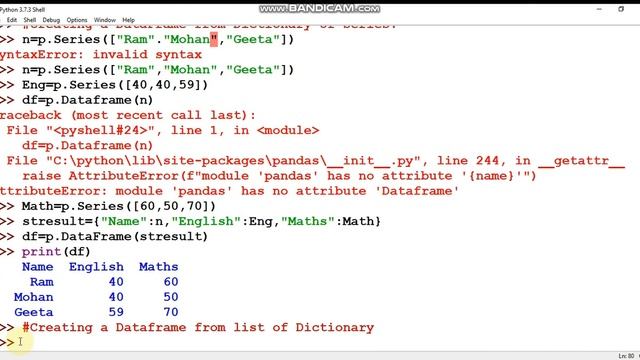
Task: Click the line "Math=p.Series([60,50,70])"
Action: pyautogui.click(x=119, y=206)
